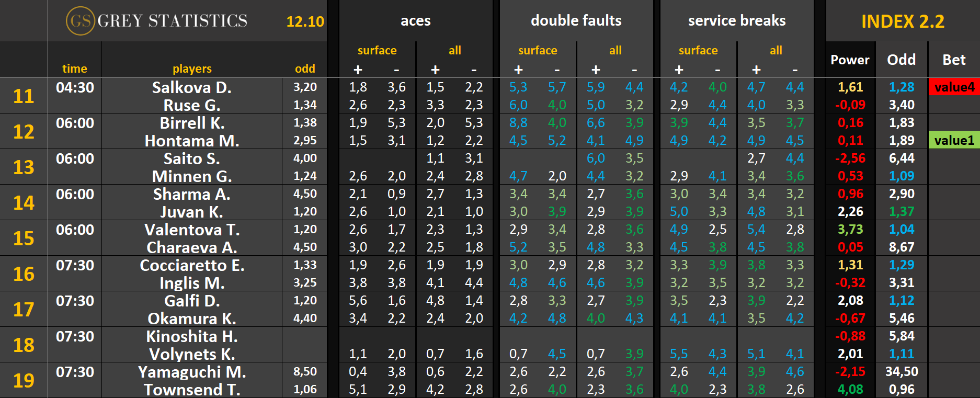Click the green value1 bet badge
980x398 pixels.
click(x=954, y=140)
